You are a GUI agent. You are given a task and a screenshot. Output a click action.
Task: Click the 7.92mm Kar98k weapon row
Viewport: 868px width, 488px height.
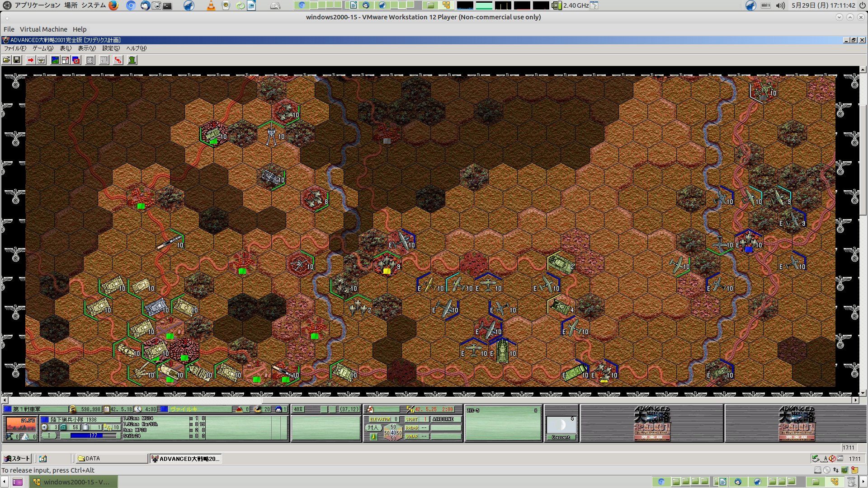coord(165,424)
